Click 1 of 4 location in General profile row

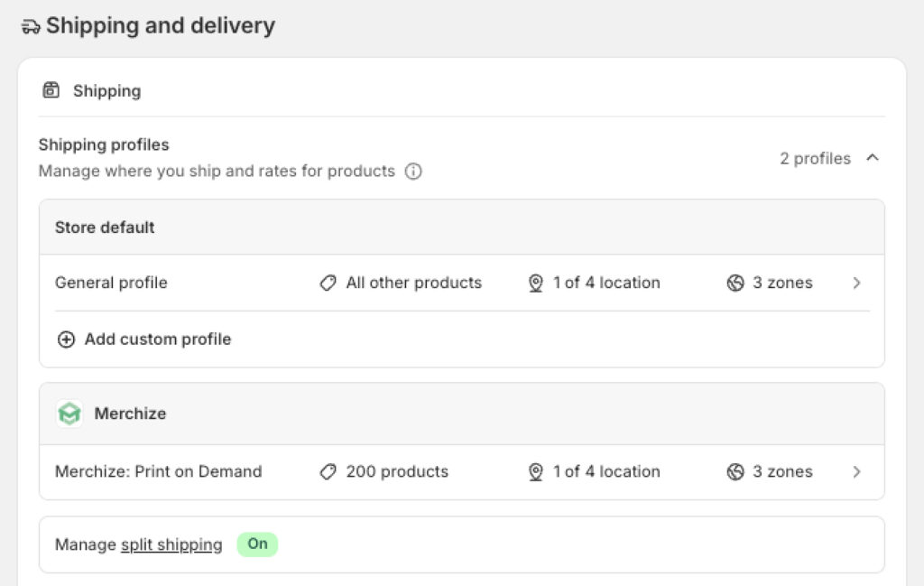(606, 283)
